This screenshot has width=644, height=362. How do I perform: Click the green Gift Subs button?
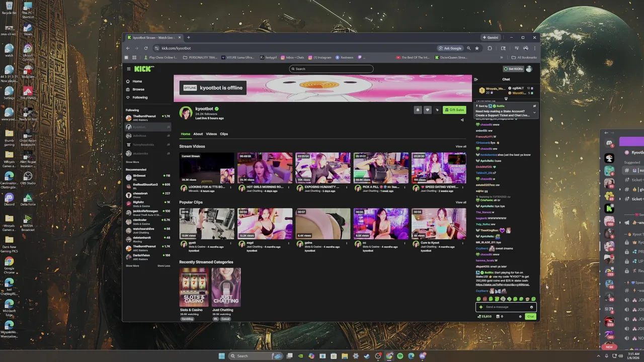tap(454, 110)
